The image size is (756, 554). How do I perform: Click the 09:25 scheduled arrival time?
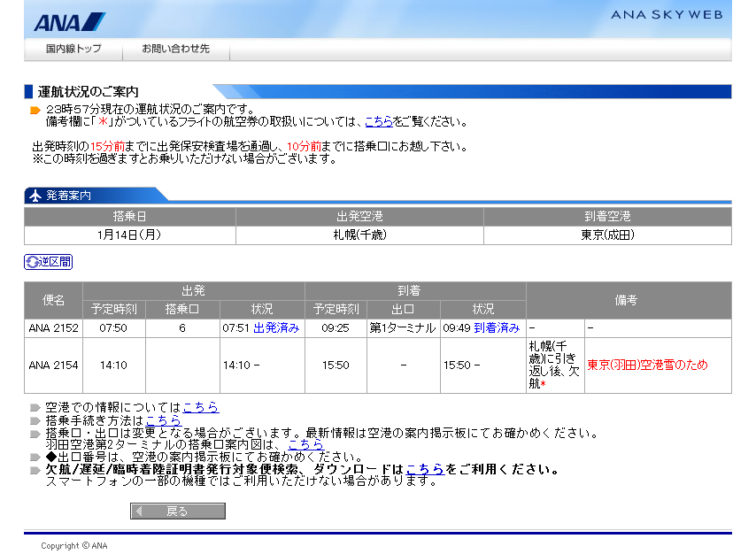(x=336, y=328)
